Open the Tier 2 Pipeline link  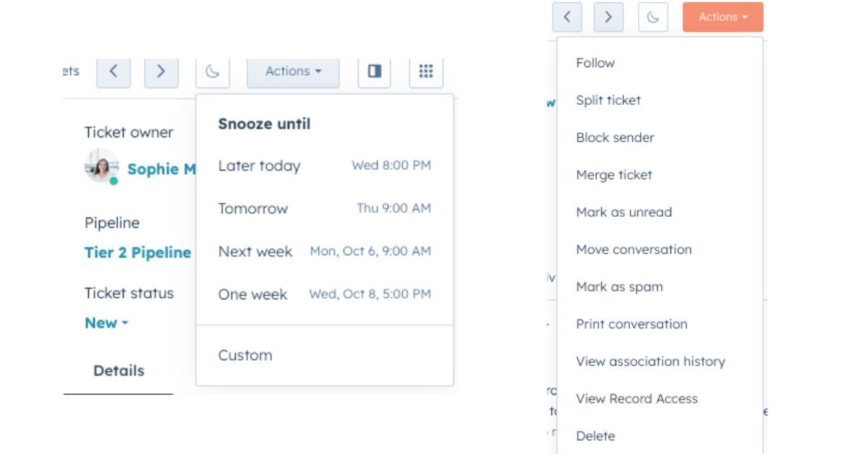(137, 253)
